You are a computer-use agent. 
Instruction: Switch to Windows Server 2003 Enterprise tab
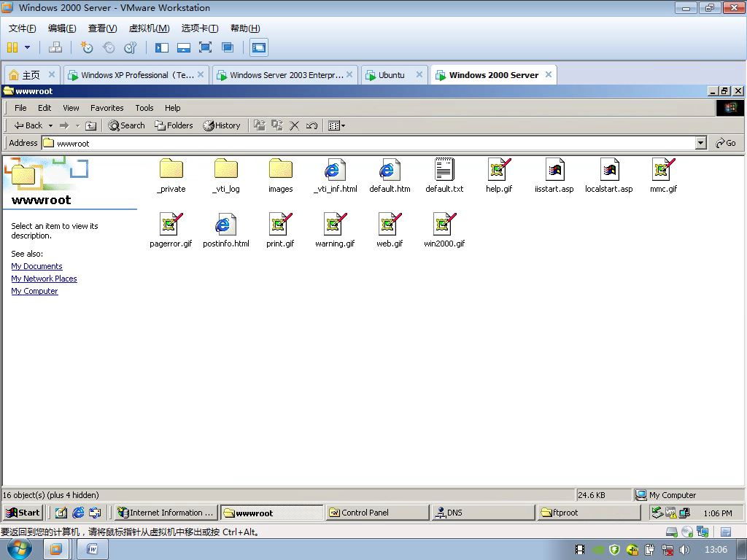coord(285,75)
